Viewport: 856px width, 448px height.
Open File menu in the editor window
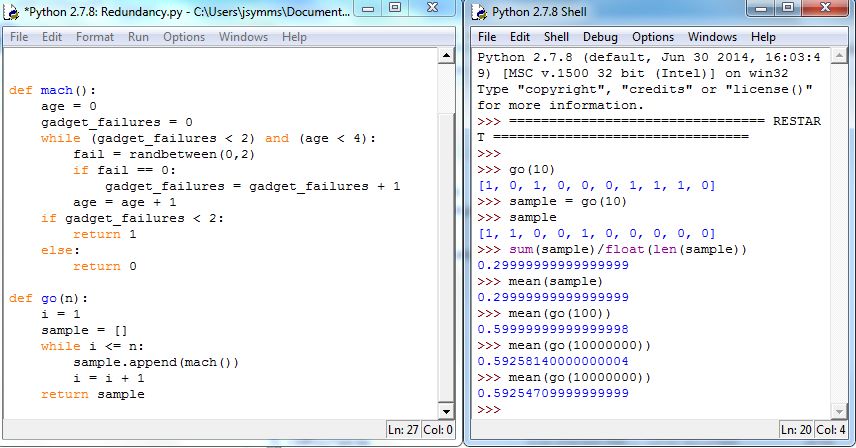(x=19, y=37)
